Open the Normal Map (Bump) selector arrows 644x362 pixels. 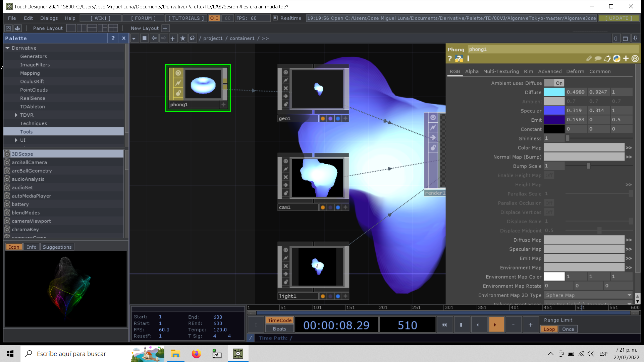(629, 157)
